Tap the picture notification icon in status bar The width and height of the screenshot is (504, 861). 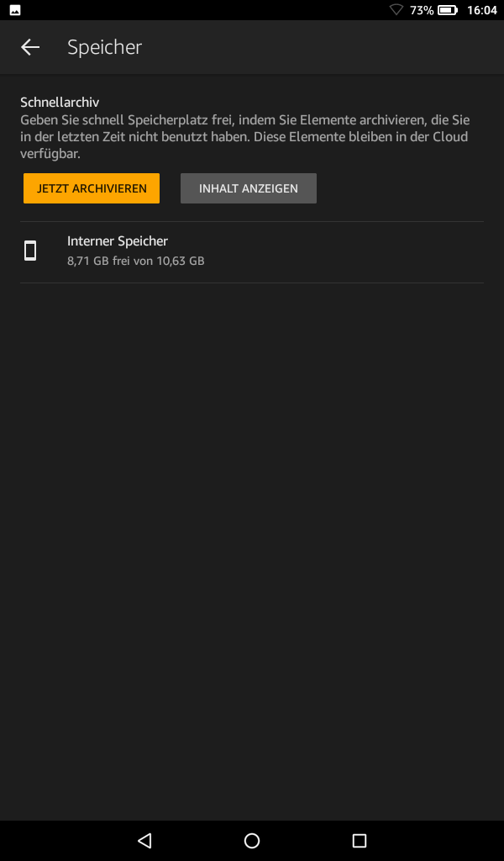tap(15, 10)
